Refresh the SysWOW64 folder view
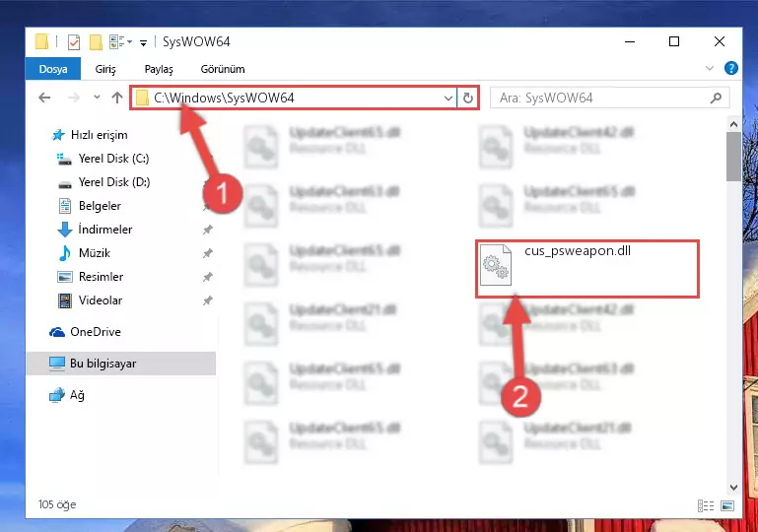Screen dimensions: 758x532 point(467,99)
